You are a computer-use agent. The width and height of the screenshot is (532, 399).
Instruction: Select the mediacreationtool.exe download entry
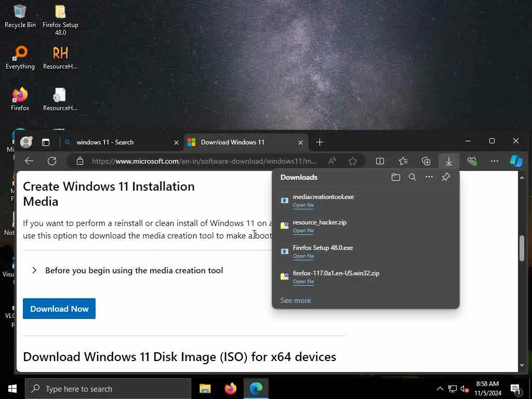point(366,201)
